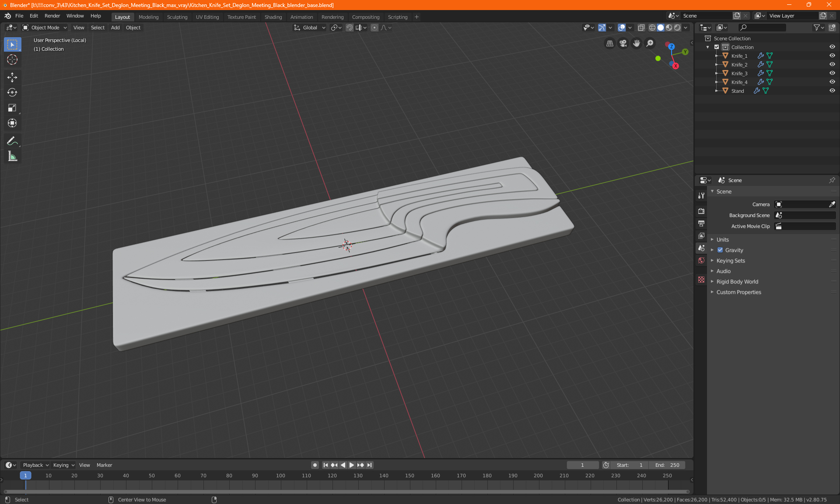Select the Rotate tool
This screenshot has width=840, height=504.
[x=12, y=92]
